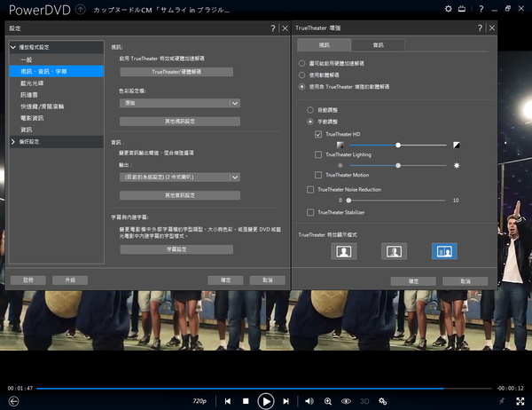Click the Play button in playback bar

click(x=265, y=400)
